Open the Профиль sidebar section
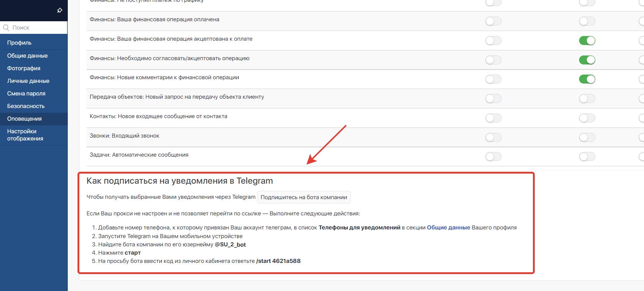Image resolution: width=644 pixels, height=291 pixels. (19, 43)
